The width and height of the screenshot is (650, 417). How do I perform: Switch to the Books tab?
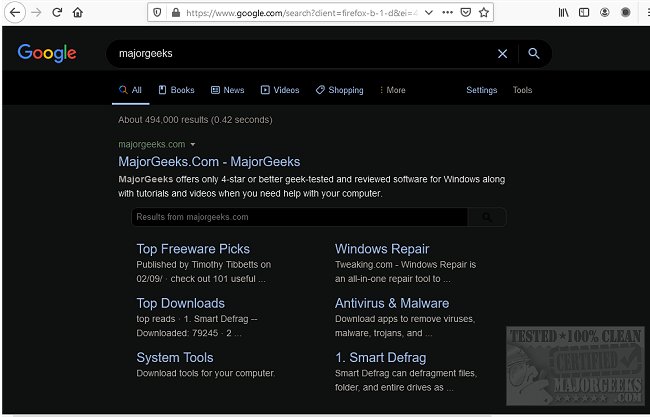[177, 90]
